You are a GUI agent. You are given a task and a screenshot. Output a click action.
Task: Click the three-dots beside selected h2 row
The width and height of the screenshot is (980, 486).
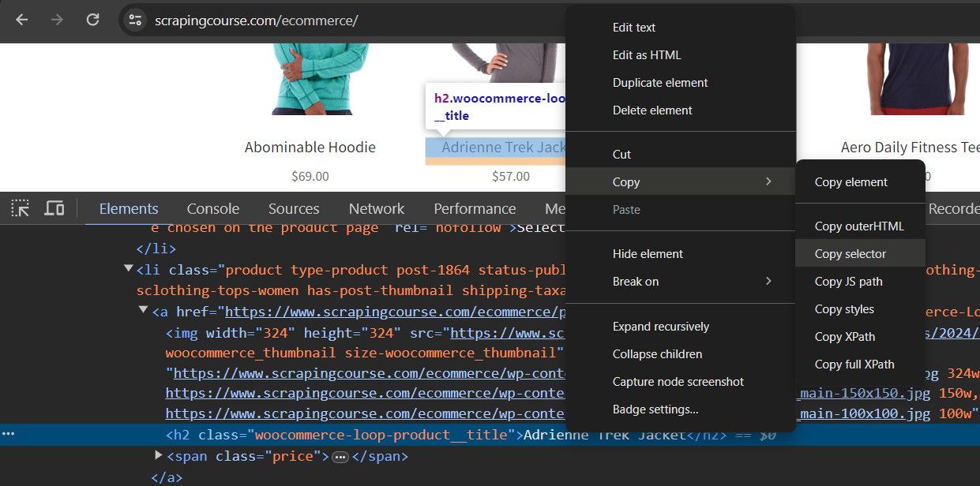point(9,435)
